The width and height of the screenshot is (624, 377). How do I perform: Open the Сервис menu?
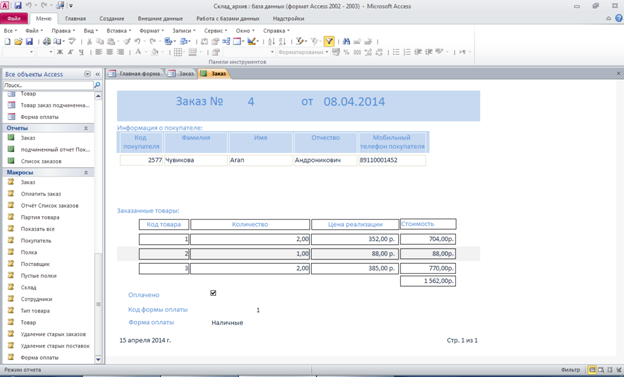(215, 31)
